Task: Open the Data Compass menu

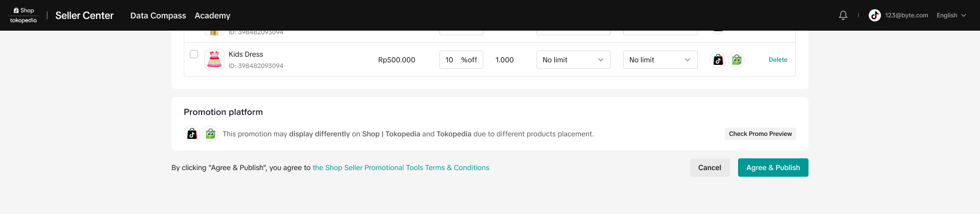Action: [x=158, y=15]
